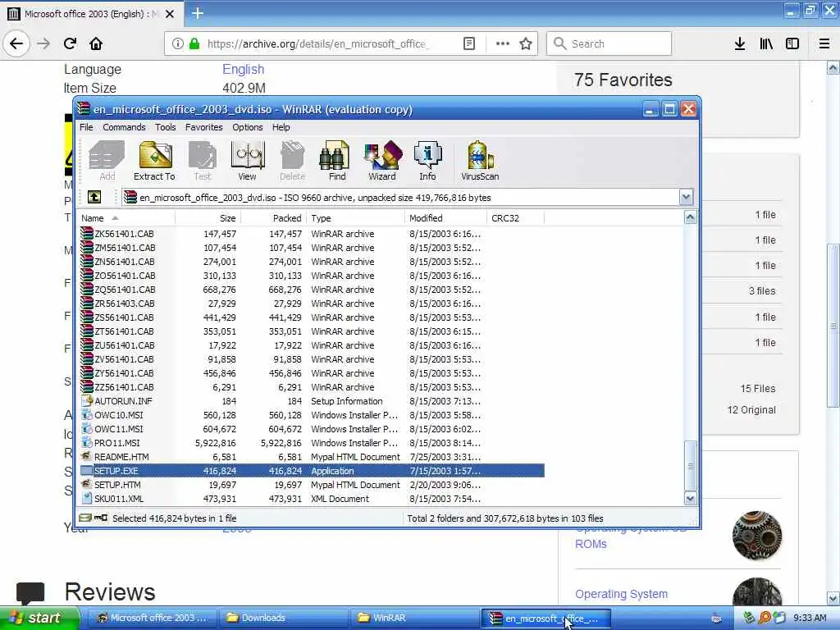Open the File menu in WinRAR

pyautogui.click(x=86, y=127)
